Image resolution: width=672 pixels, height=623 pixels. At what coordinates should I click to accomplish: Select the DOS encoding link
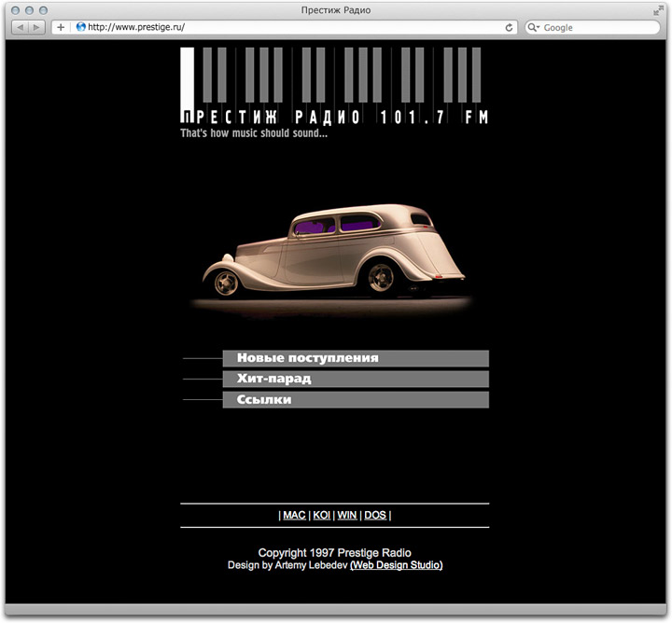[374, 515]
